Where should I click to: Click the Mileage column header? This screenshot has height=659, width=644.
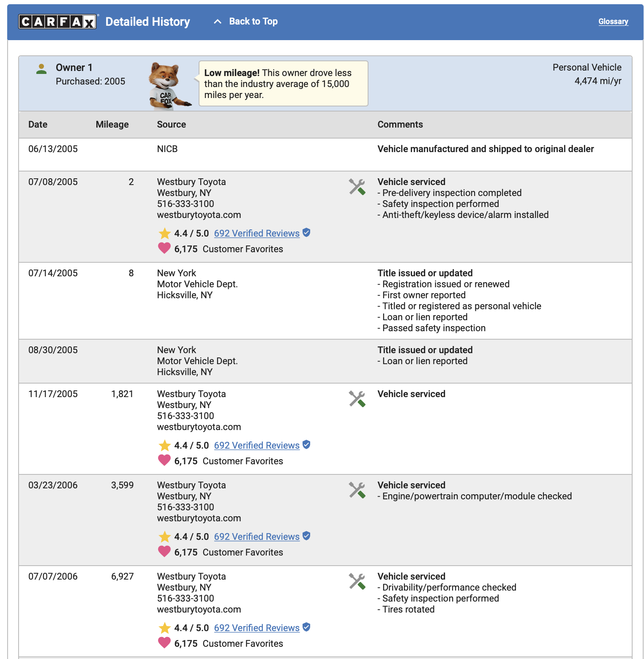(x=112, y=125)
